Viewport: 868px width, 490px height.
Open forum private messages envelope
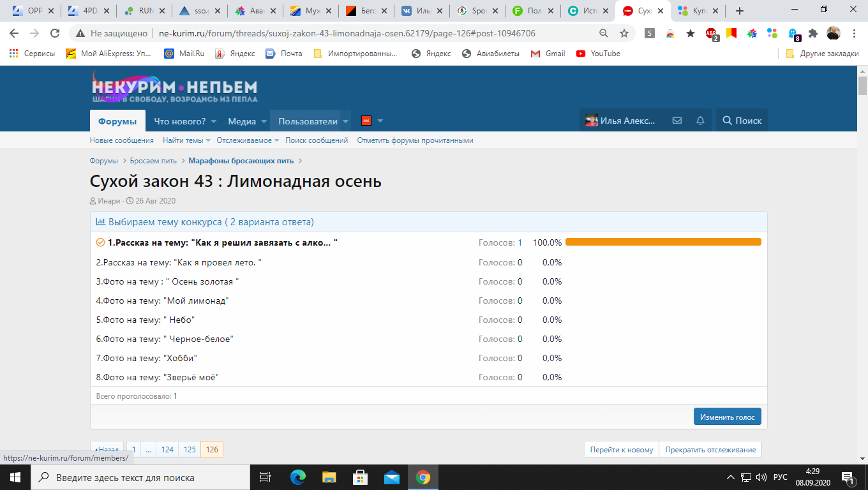[677, 121]
